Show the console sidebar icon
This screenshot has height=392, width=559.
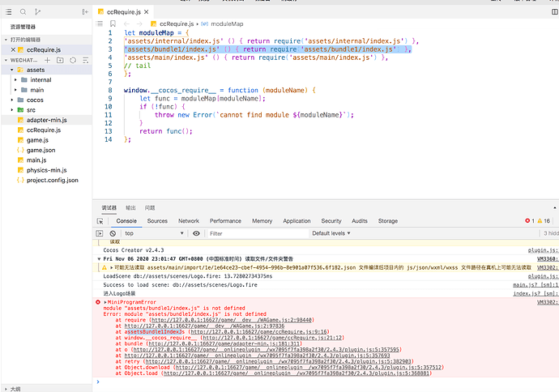100,233
